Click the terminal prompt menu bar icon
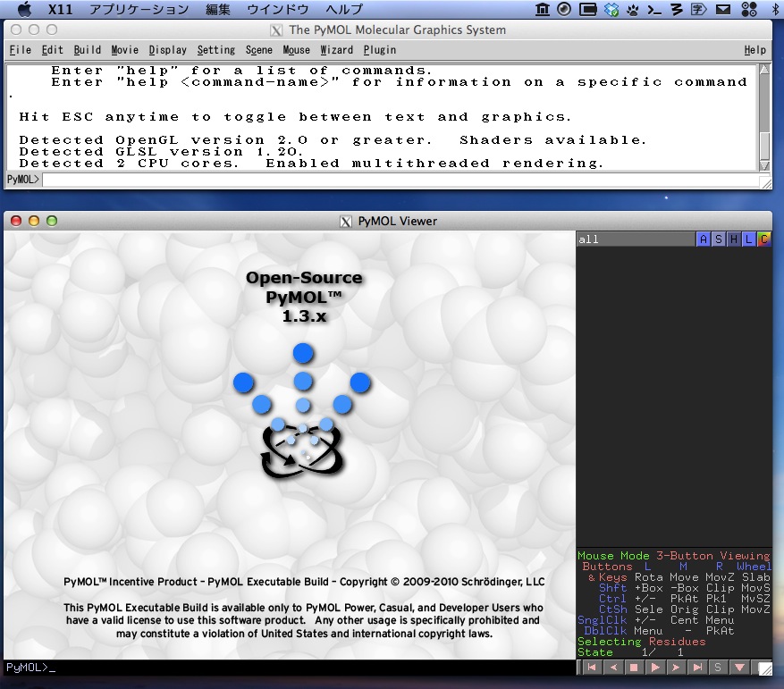 pyautogui.click(x=654, y=9)
